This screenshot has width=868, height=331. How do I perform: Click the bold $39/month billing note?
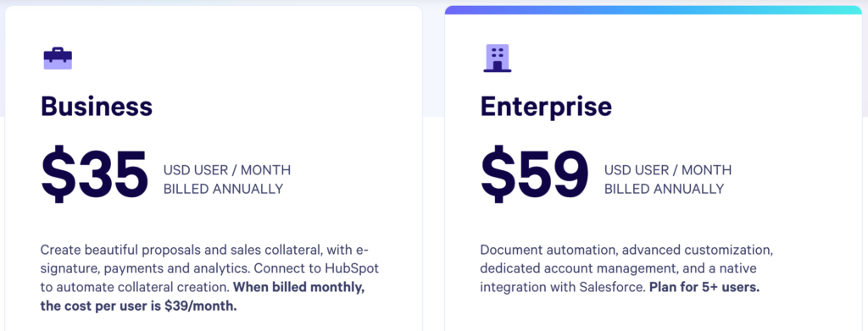(x=202, y=297)
